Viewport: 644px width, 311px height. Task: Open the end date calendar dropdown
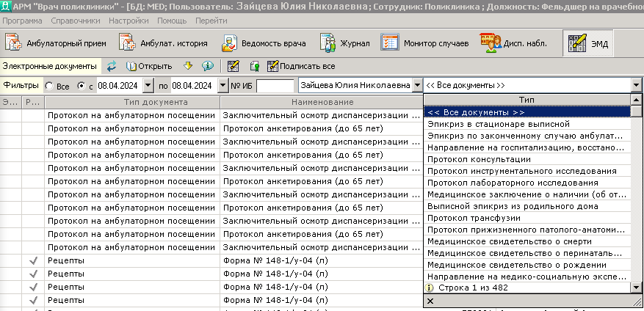coord(222,86)
